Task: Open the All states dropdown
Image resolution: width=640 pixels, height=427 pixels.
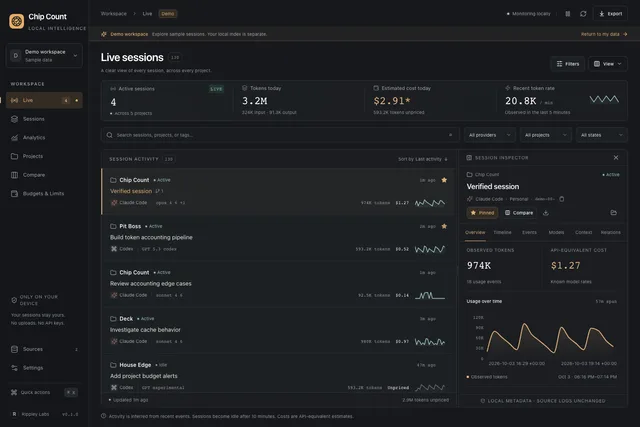Action: pyautogui.click(x=602, y=135)
